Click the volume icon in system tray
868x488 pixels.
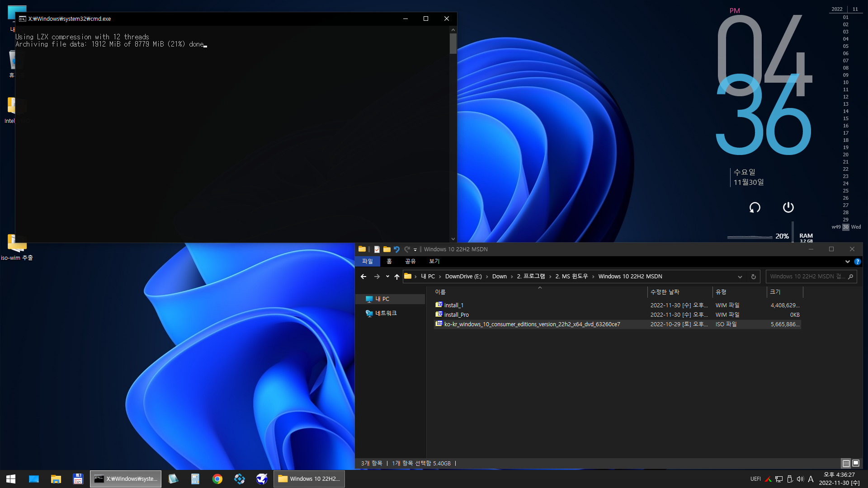tap(800, 479)
